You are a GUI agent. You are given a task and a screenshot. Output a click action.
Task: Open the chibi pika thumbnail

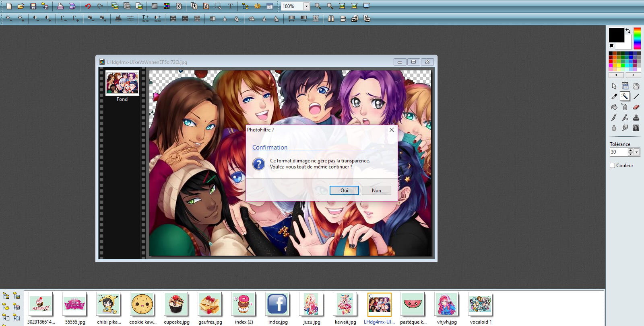(x=108, y=304)
